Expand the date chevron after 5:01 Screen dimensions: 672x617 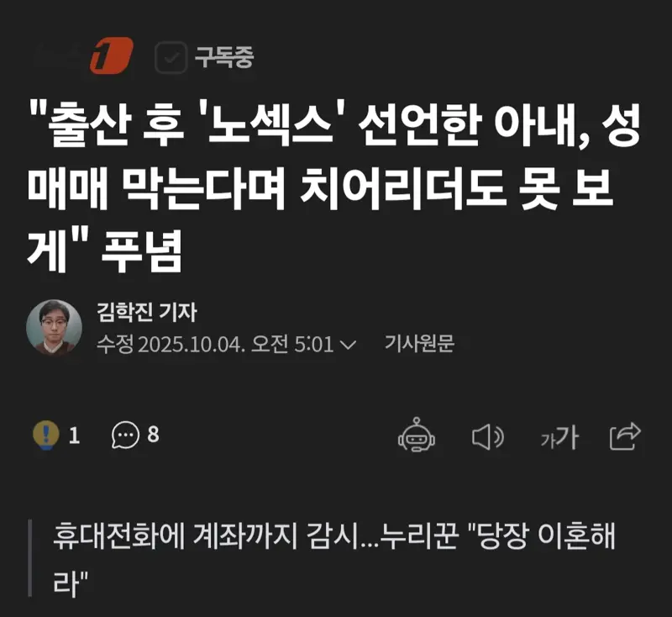(x=348, y=345)
